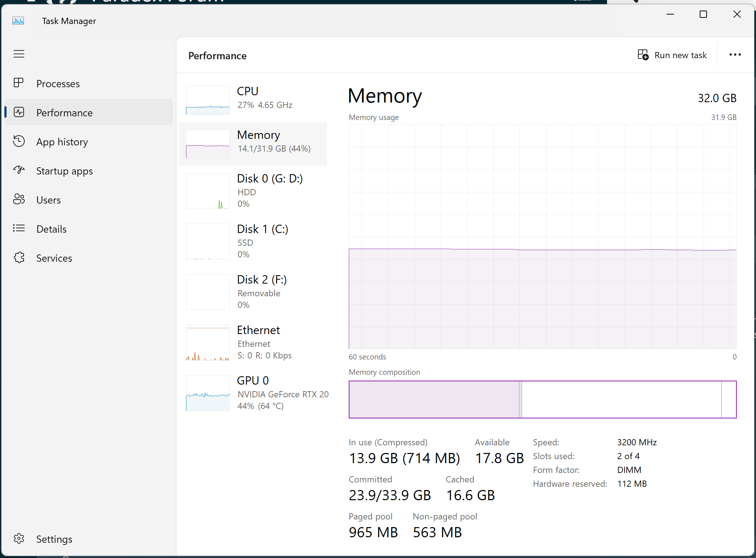Click the Details list icon
Viewport: 756px width, 558px height.
pos(19,228)
